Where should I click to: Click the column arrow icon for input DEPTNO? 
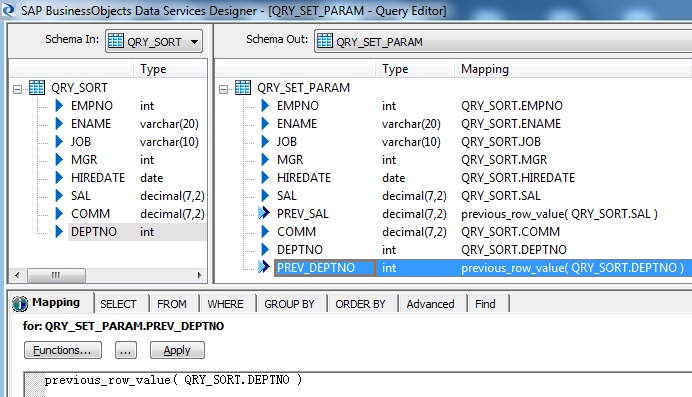pyautogui.click(x=59, y=232)
